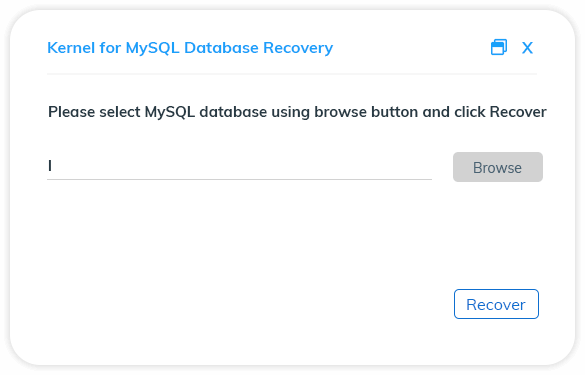The image size is (585, 375).
Task: Click the gray Browse button beside the textbox
Action: coord(498,167)
